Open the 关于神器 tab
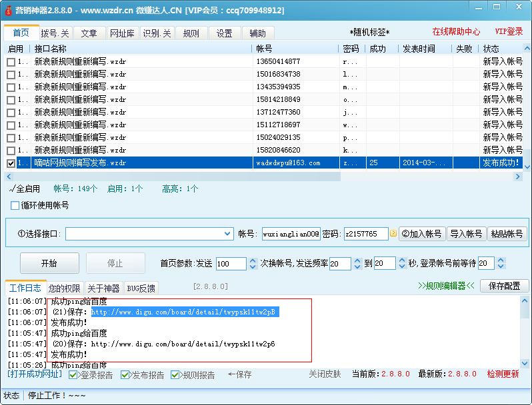 click(103, 288)
